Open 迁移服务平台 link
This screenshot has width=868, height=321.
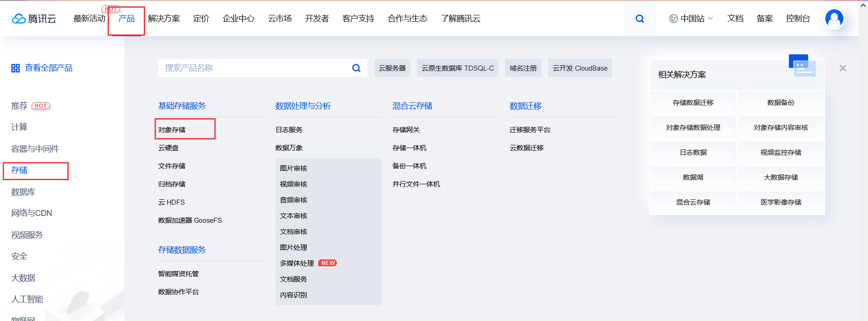click(530, 130)
